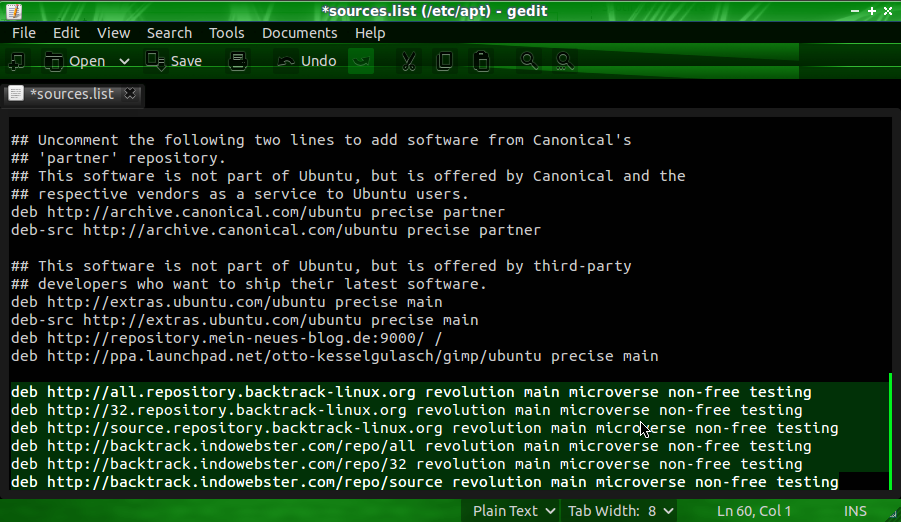Viewport: 901px width, 522px height.
Task: Maximize the gedit window
Action: 872,11
